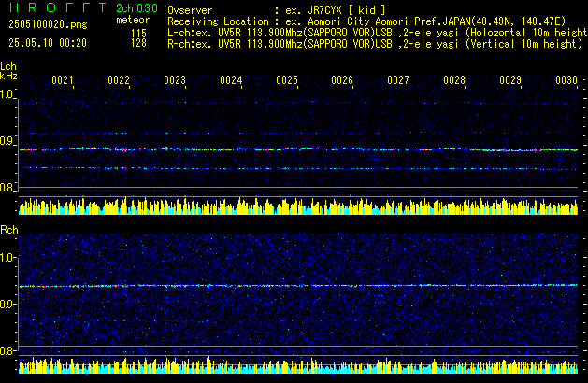Click the HROFFT title text
The image size is (588, 383).
(58, 7)
